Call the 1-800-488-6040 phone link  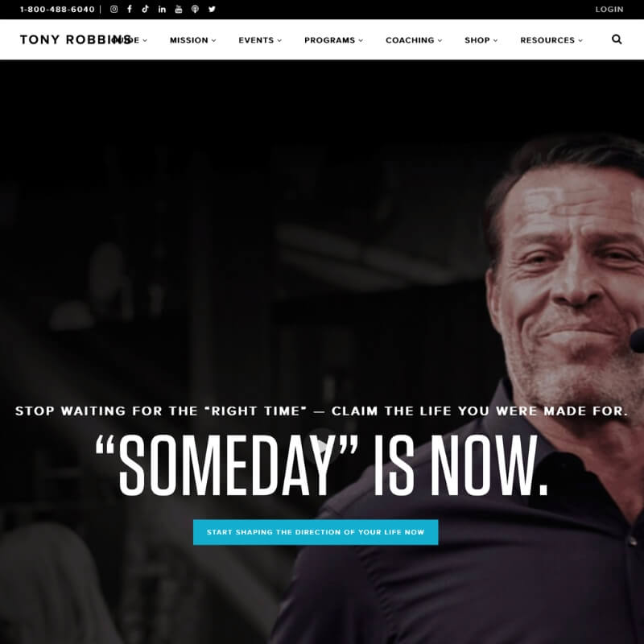click(57, 9)
